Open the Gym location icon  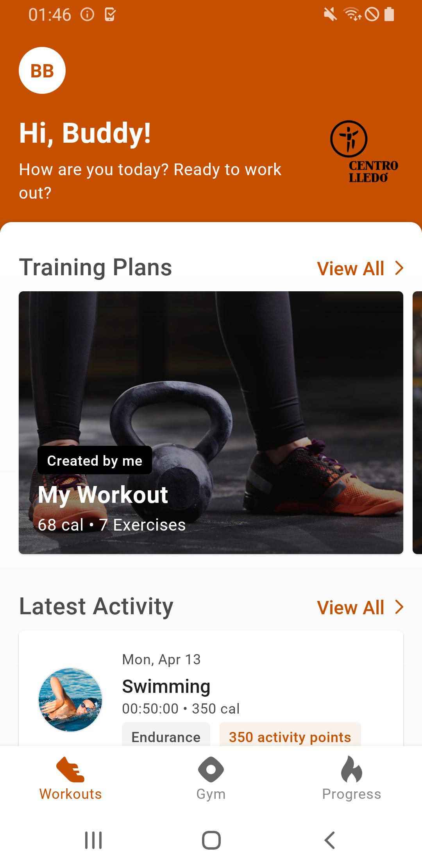coord(211,769)
